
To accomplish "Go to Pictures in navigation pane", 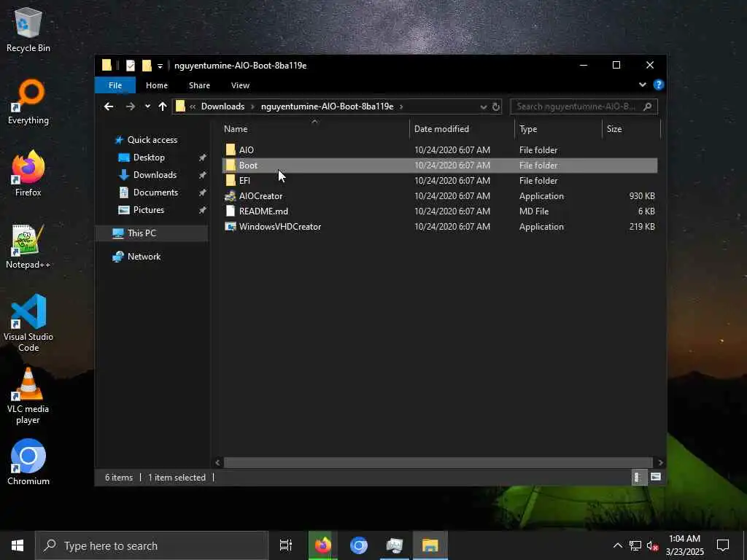I will (x=148, y=210).
